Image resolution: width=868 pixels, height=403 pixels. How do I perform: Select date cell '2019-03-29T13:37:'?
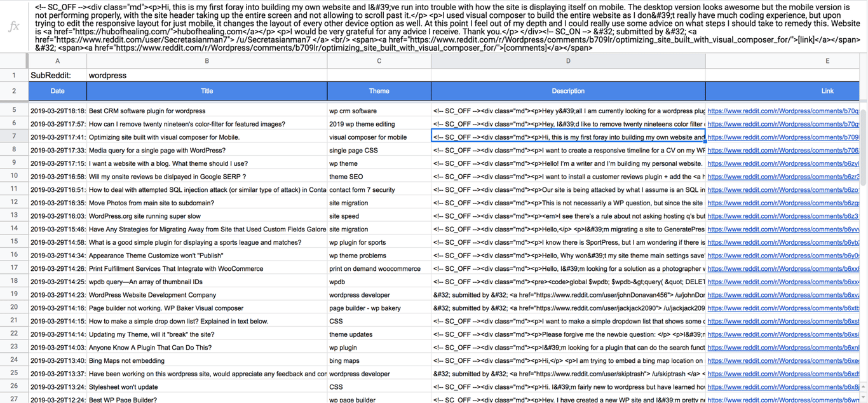point(57,373)
